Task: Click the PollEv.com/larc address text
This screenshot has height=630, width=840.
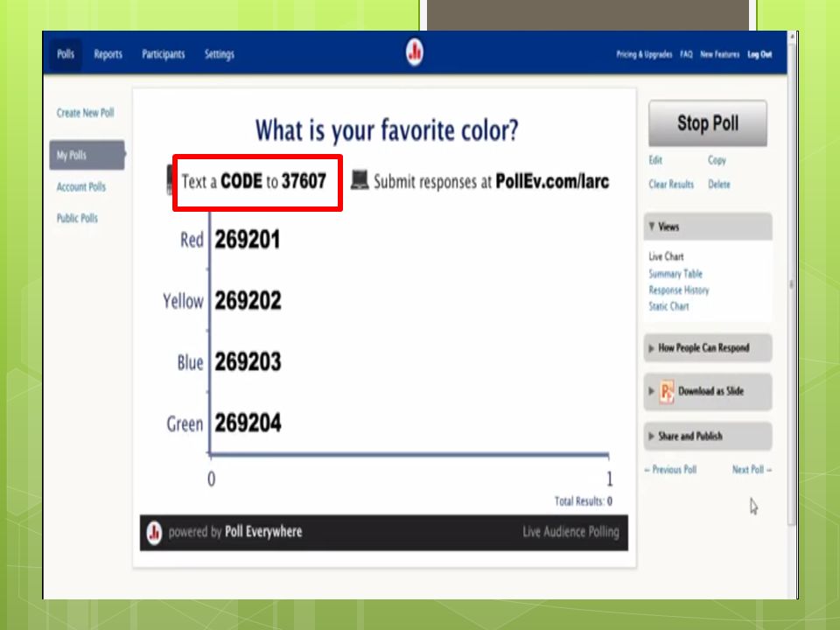Action: (x=552, y=182)
